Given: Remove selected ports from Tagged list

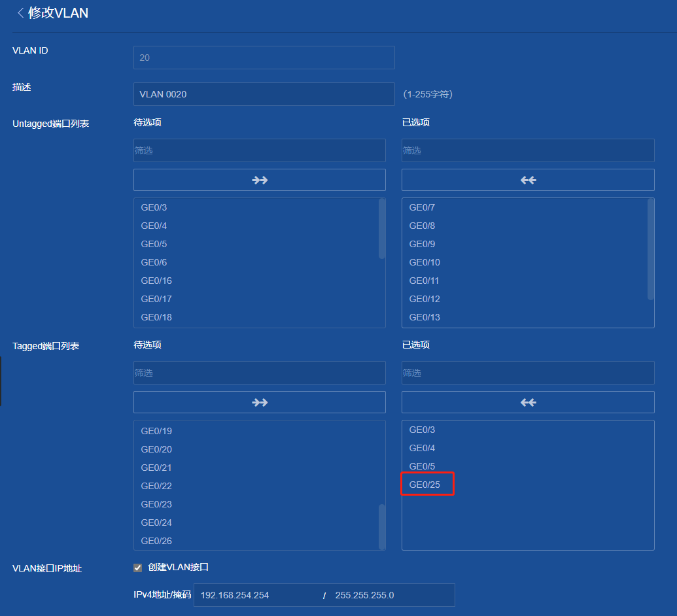Looking at the screenshot, I should pyautogui.click(x=528, y=402).
